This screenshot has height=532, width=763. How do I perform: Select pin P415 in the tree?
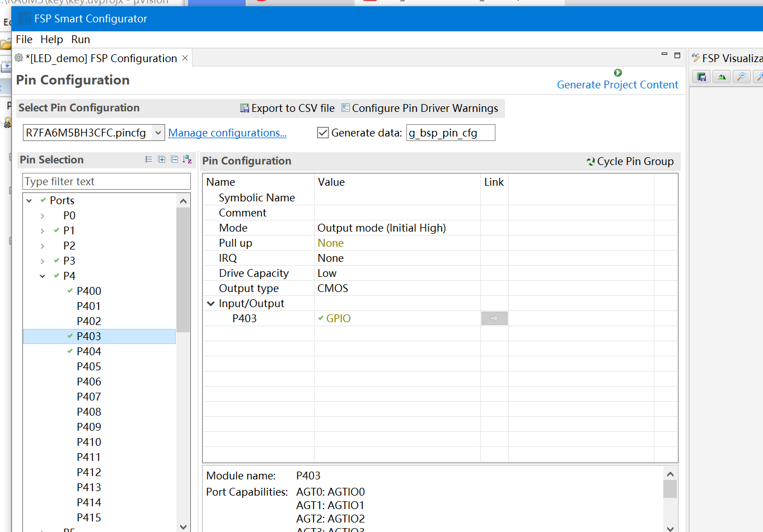point(89,517)
